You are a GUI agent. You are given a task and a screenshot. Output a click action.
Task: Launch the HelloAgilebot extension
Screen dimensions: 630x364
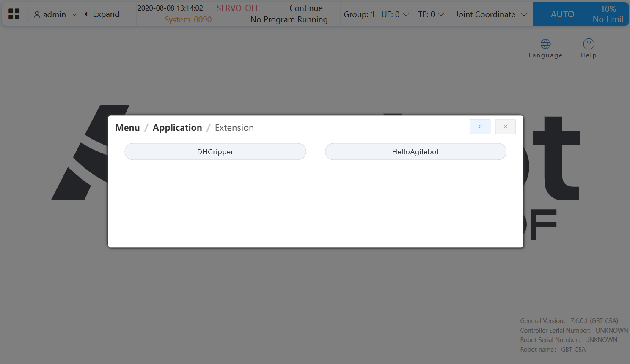[415, 152]
